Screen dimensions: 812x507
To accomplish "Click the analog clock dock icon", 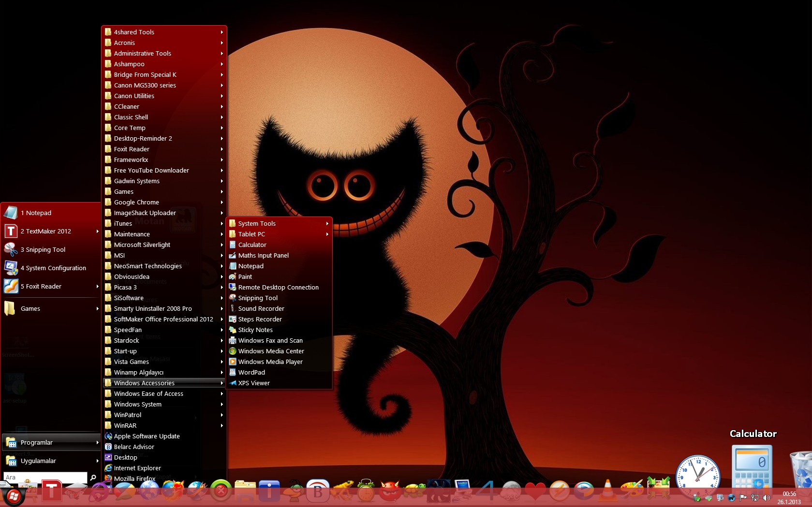I will tap(698, 478).
